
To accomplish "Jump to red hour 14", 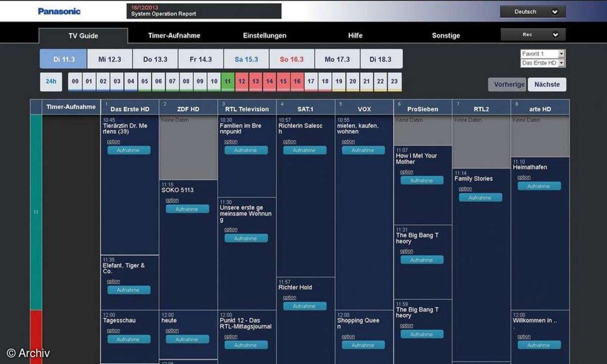I will [270, 81].
